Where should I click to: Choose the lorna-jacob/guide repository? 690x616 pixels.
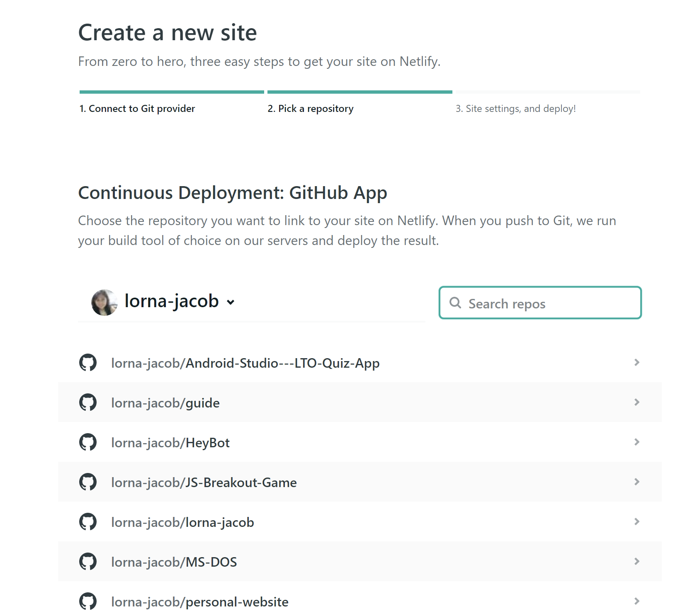pos(360,403)
